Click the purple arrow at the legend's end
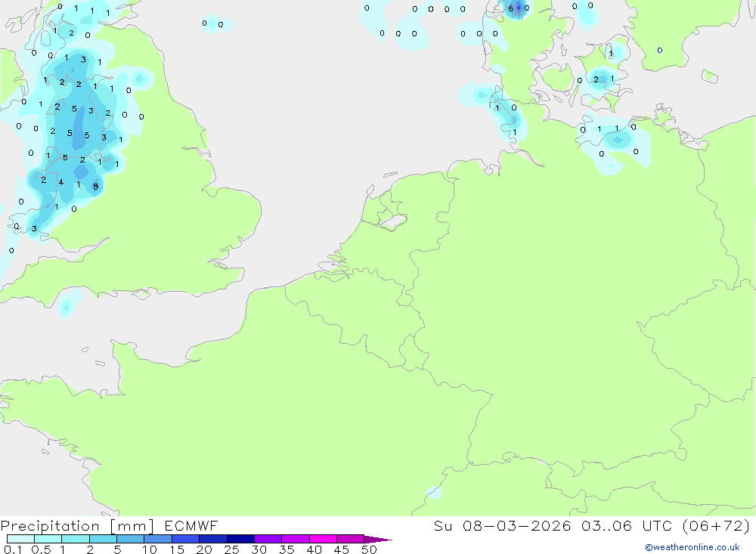756x554 pixels. [377, 540]
